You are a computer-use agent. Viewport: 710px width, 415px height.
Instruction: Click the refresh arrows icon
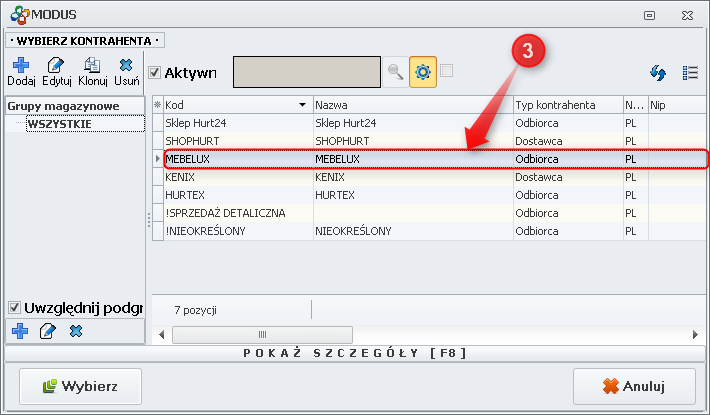(658, 72)
